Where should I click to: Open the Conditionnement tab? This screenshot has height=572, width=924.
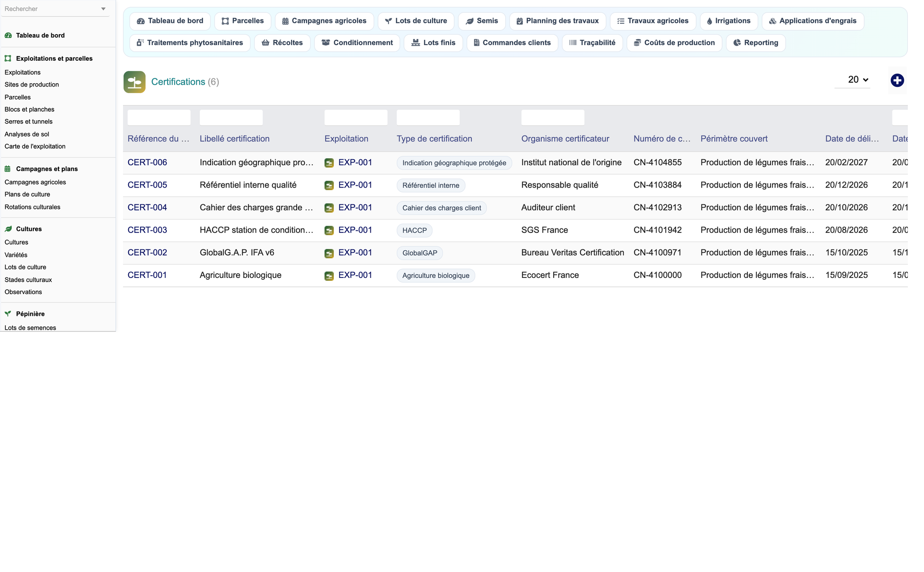357,43
